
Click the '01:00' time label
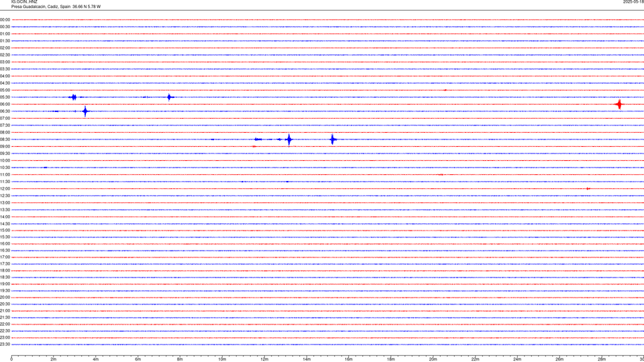tap(5, 34)
